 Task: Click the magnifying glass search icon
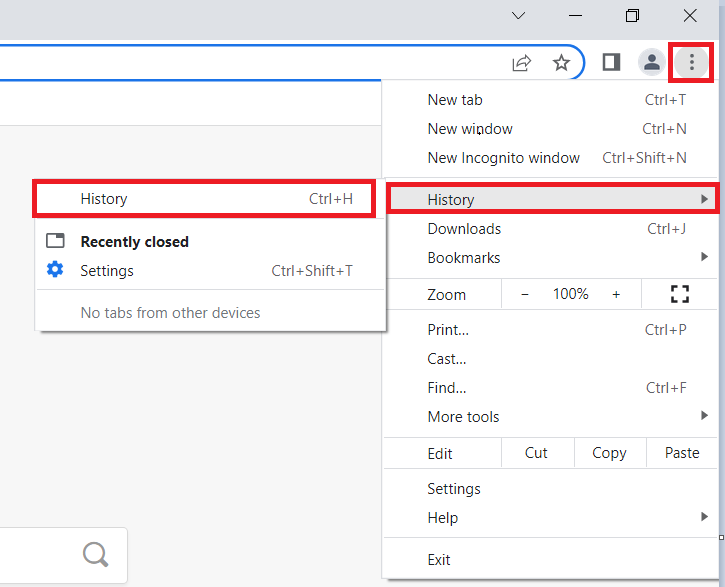coord(95,554)
